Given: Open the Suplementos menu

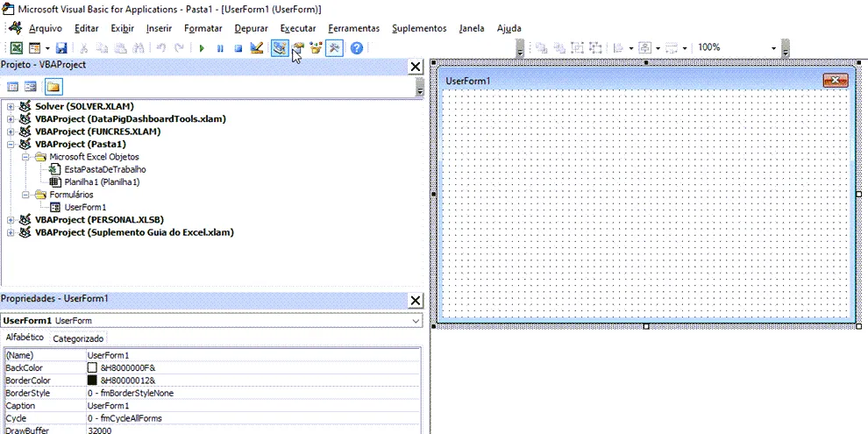Looking at the screenshot, I should (x=419, y=28).
